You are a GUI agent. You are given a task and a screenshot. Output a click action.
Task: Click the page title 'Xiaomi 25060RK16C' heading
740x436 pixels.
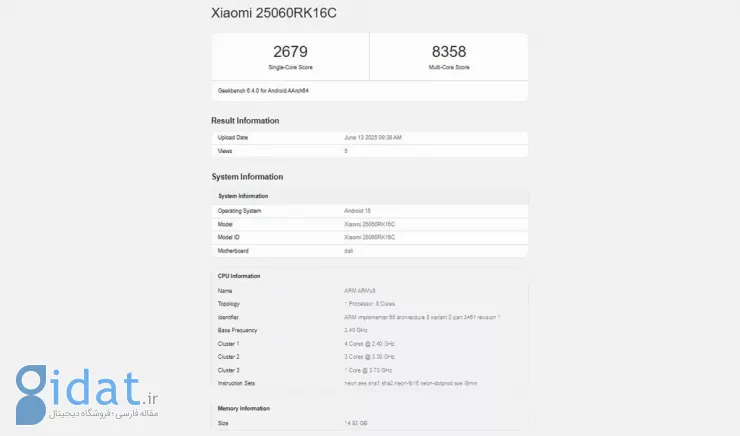coord(274,13)
